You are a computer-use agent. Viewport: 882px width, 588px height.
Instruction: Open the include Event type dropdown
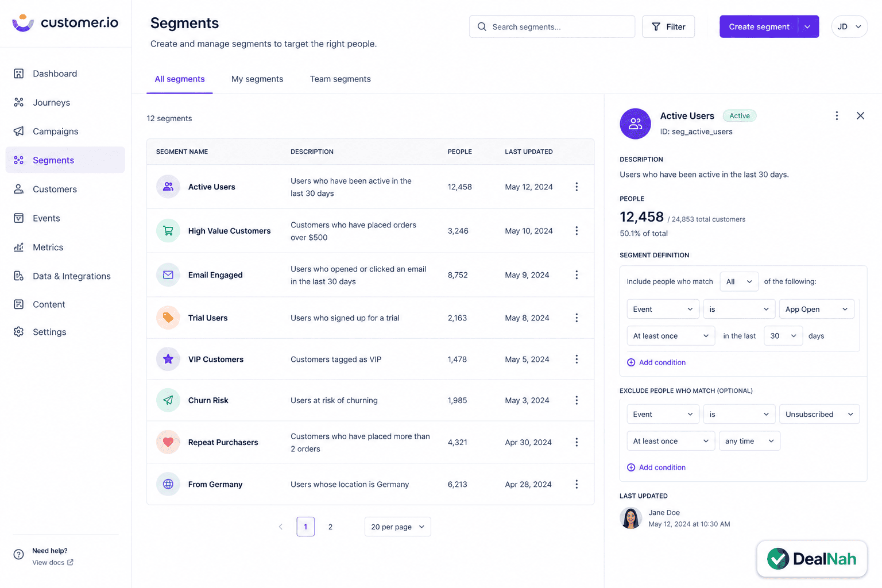pyautogui.click(x=663, y=309)
